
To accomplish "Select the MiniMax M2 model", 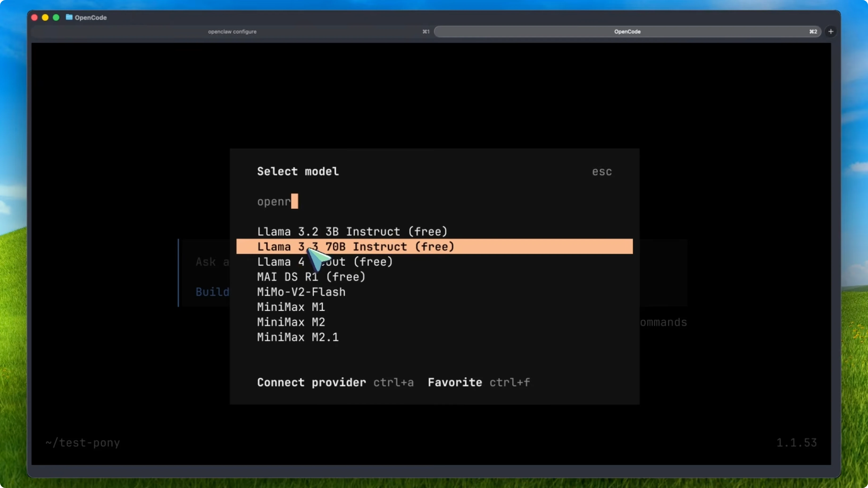I will pos(291,322).
